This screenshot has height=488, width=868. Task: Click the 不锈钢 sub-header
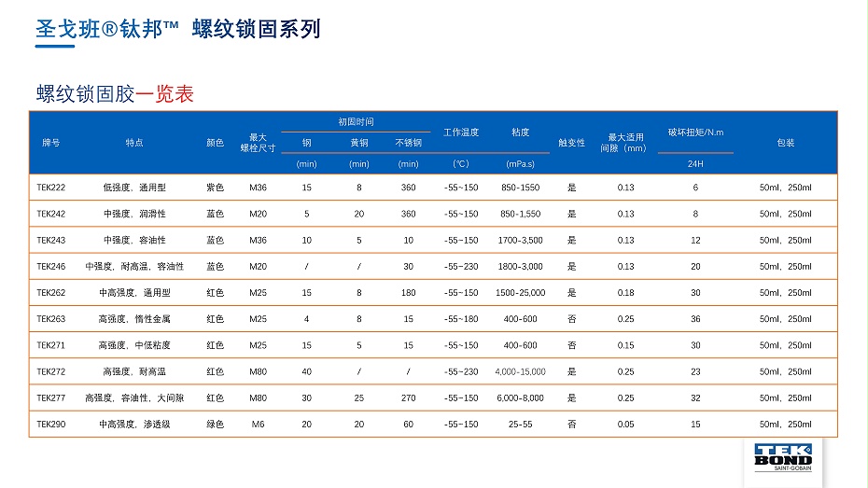click(408, 143)
